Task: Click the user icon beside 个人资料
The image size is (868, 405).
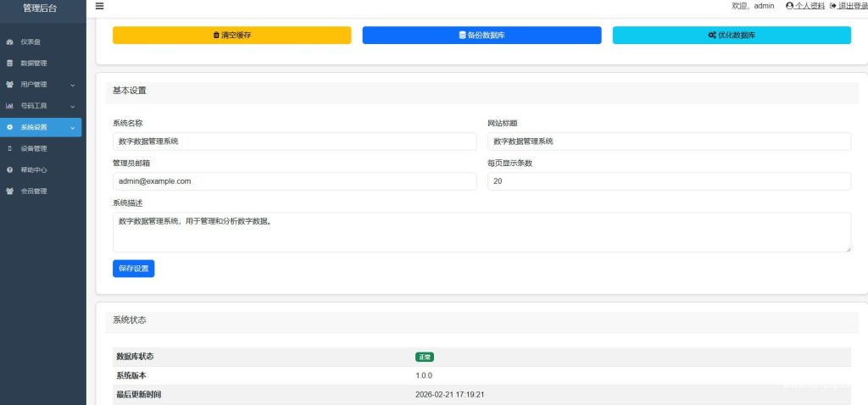Action: tap(789, 6)
